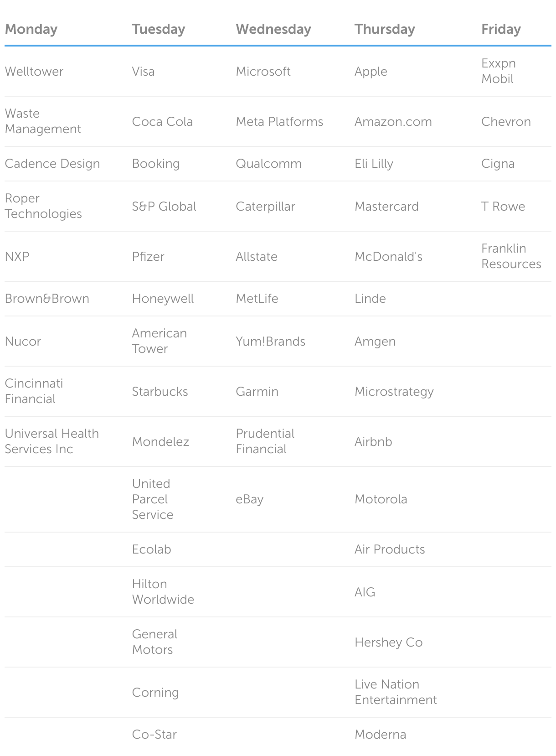Select Visa in the Tuesday column
Image resolution: width=556 pixels, height=756 pixels.
point(143,72)
